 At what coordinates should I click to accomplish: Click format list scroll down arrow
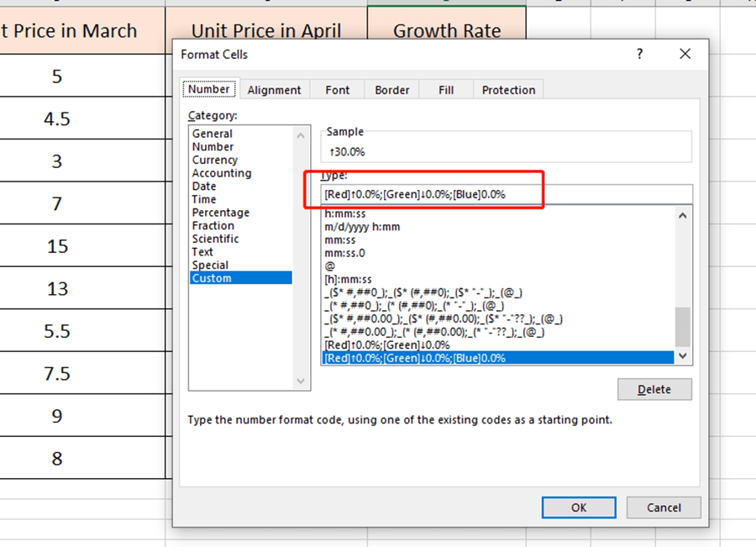coord(683,355)
